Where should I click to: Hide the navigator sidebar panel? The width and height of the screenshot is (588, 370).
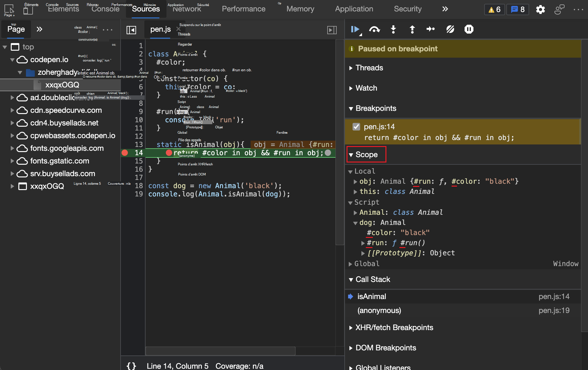(132, 29)
